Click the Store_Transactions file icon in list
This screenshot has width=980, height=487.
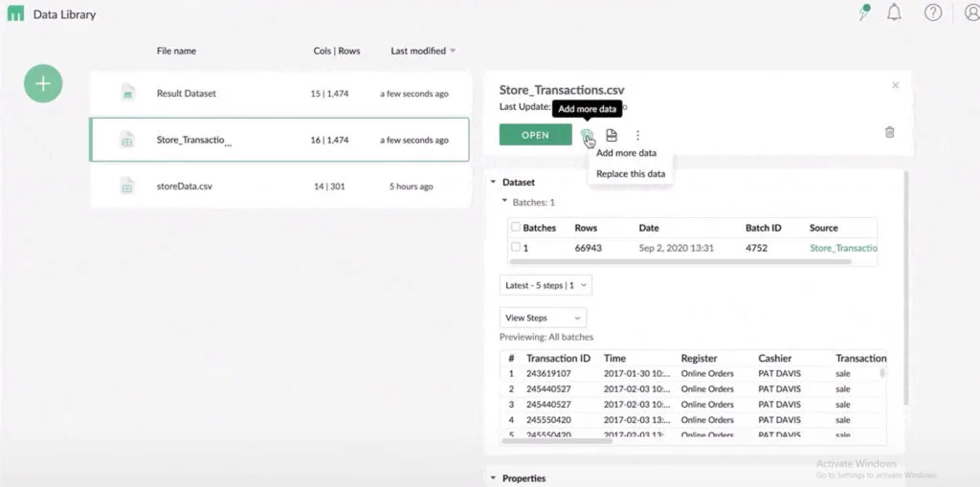pos(127,140)
